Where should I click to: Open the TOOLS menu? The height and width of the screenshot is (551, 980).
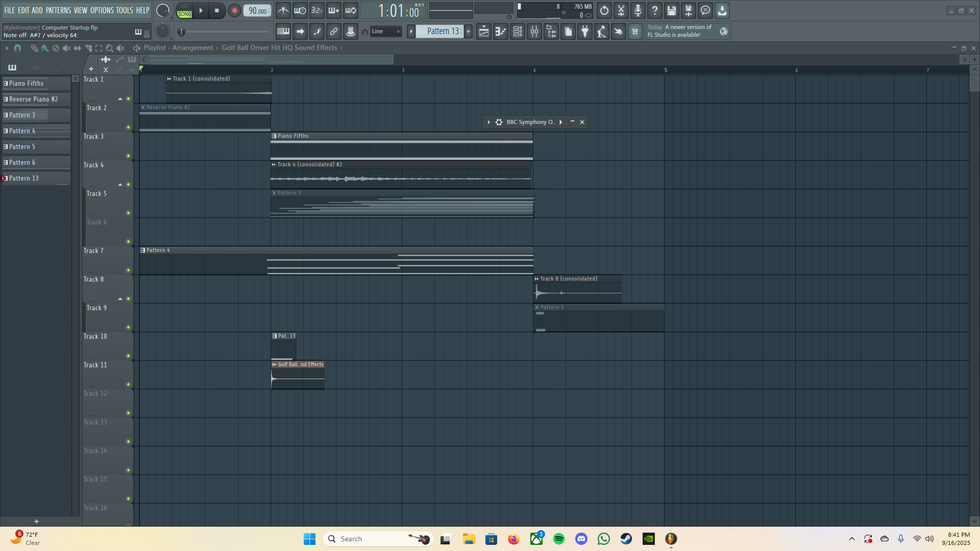point(125,10)
